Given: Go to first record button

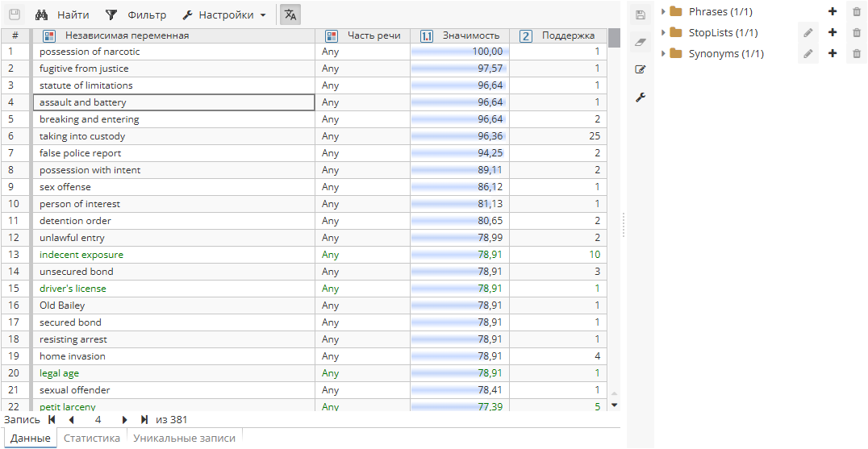Looking at the screenshot, I should click(x=52, y=420).
